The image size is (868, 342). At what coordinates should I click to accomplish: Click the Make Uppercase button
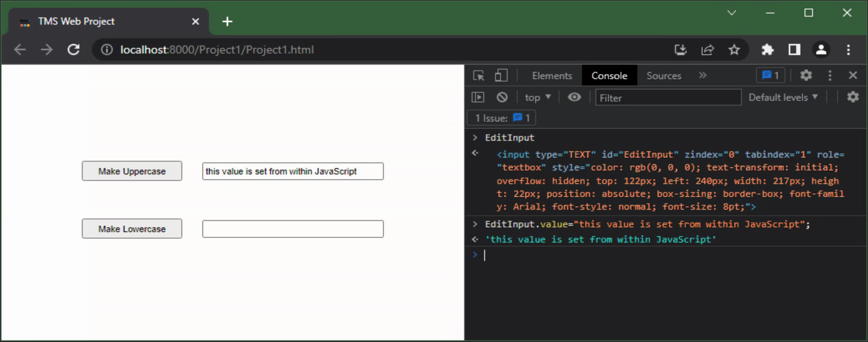pos(132,171)
